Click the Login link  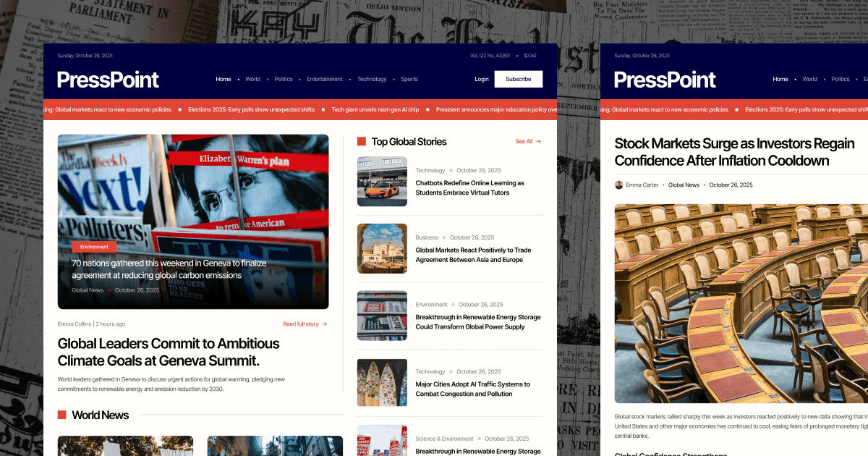[x=482, y=79]
